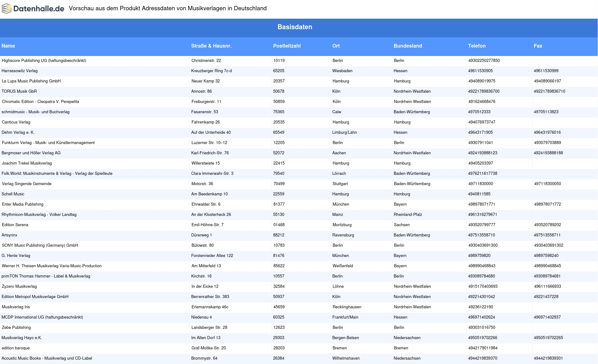Click Edition Metropol Musikverlage GmbH

[x=35, y=297]
